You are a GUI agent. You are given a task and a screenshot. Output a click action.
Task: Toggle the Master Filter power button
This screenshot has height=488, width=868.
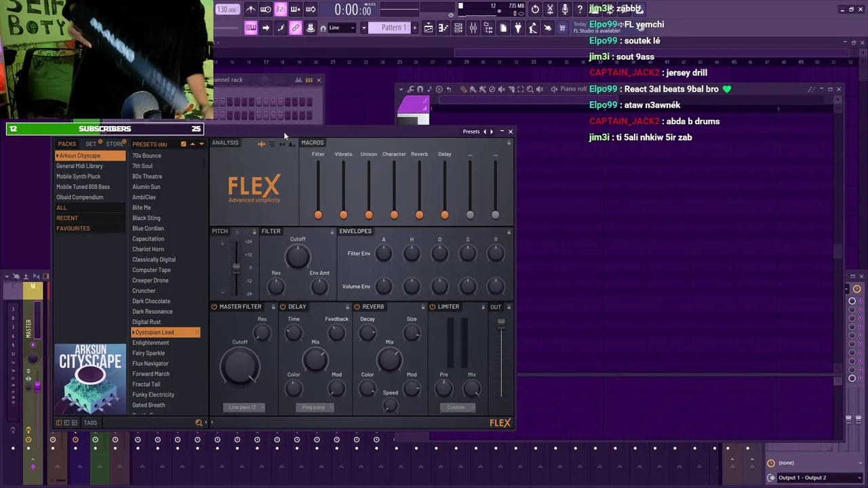pyautogui.click(x=214, y=306)
